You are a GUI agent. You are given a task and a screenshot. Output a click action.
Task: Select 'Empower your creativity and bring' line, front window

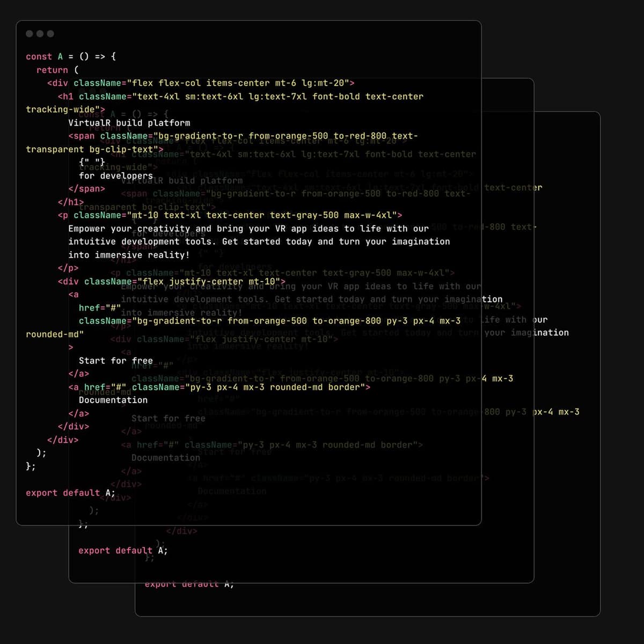248,229
